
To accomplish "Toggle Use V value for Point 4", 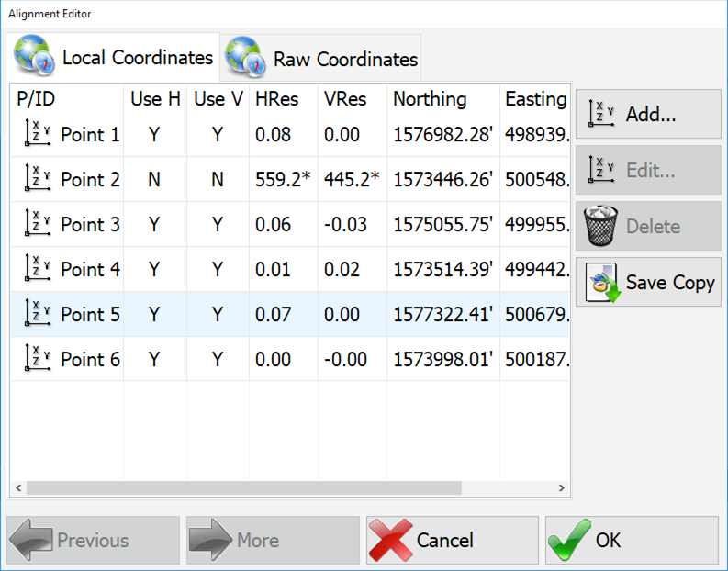I will (x=218, y=270).
